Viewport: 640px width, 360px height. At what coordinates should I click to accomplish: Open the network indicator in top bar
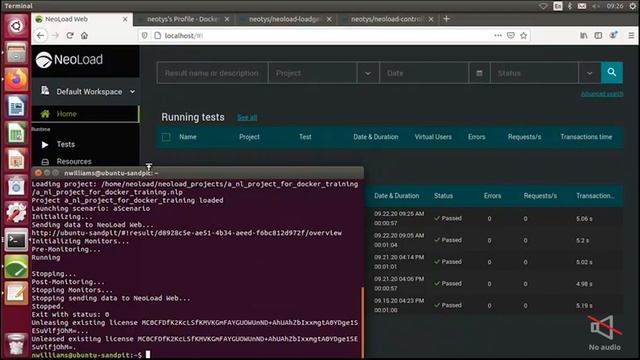point(543,6)
